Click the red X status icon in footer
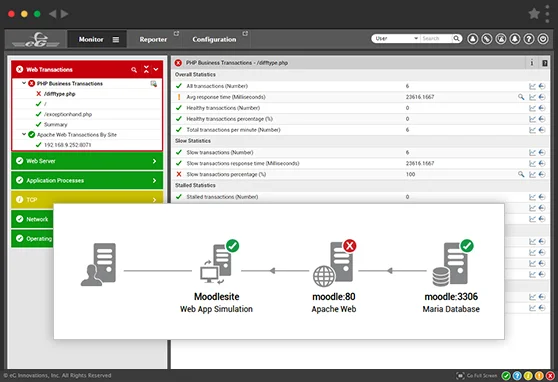This screenshot has width=558, height=382. pyautogui.click(x=550, y=376)
